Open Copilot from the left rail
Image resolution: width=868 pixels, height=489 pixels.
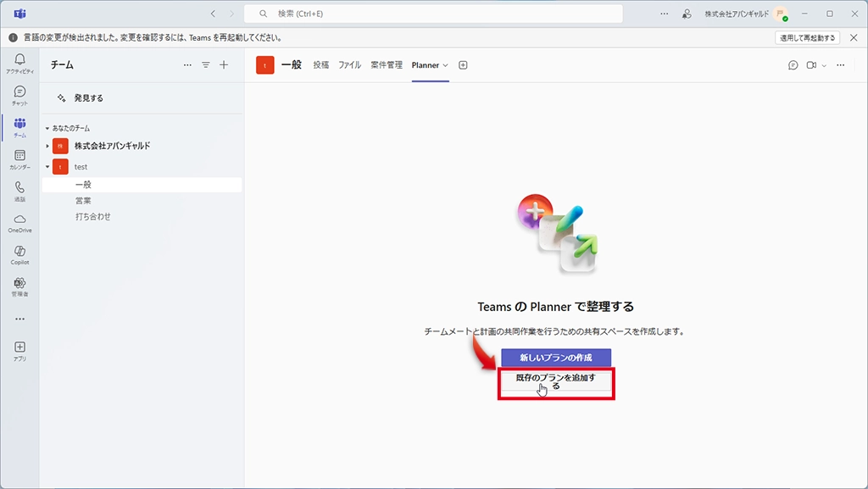click(x=20, y=255)
